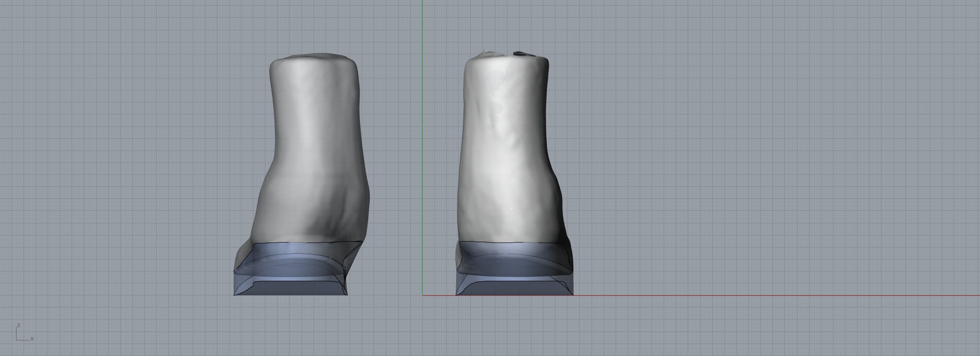Image resolution: width=980 pixels, height=356 pixels.
Task: Click small white highlight spot on right mesh
Action: (x=512, y=207)
